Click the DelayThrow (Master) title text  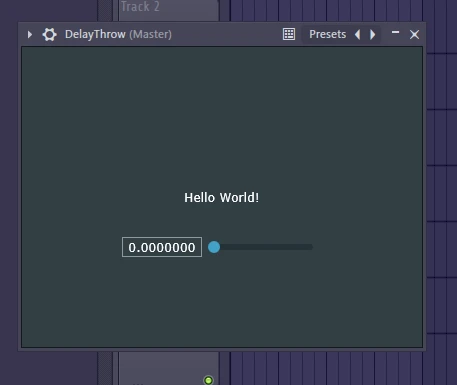pos(118,34)
